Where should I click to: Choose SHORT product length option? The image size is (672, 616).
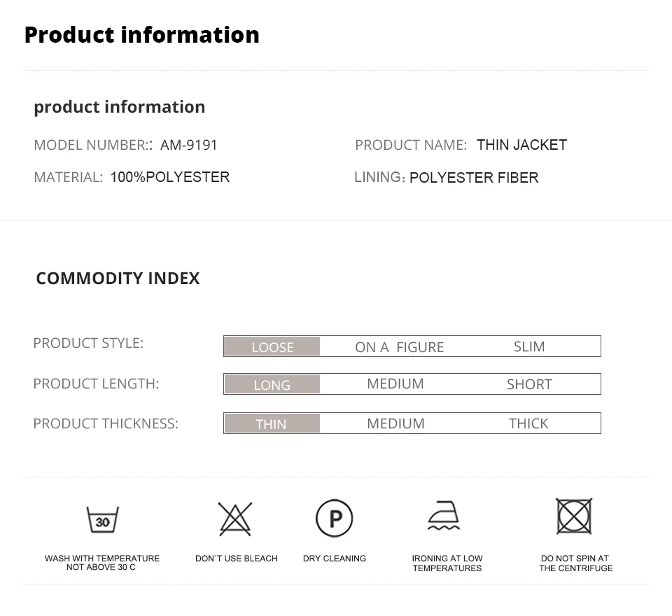(529, 384)
